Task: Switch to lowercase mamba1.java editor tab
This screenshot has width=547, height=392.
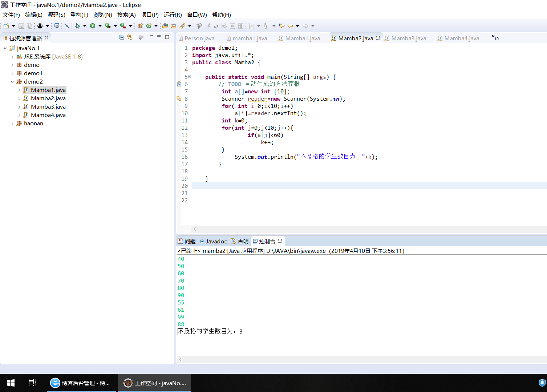Action: tap(247, 38)
